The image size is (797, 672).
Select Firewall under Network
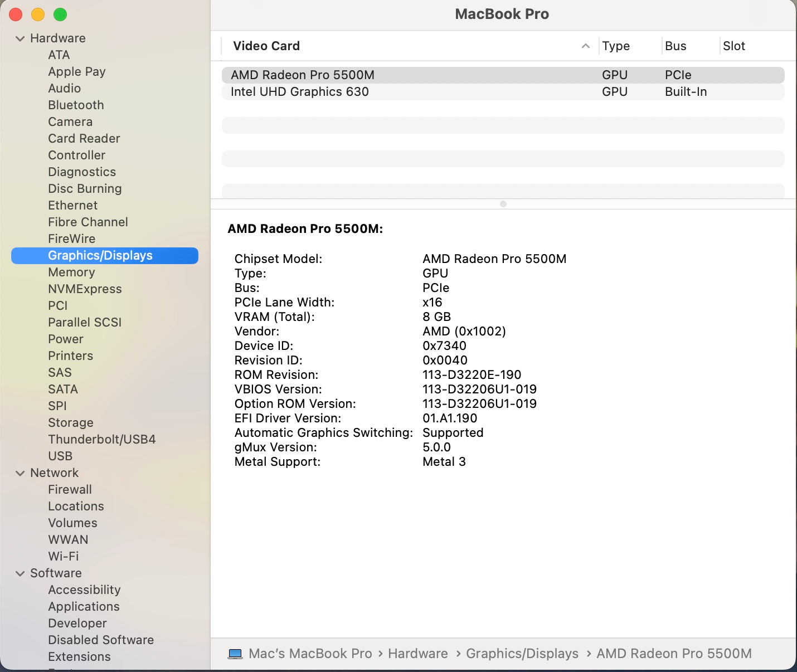70,489
